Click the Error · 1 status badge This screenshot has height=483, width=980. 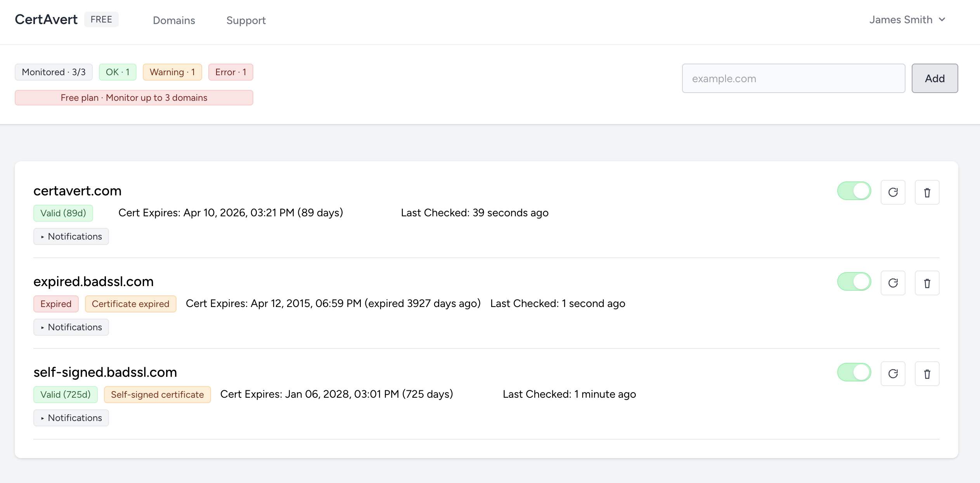pyautogui.click(x=230, y=72)
